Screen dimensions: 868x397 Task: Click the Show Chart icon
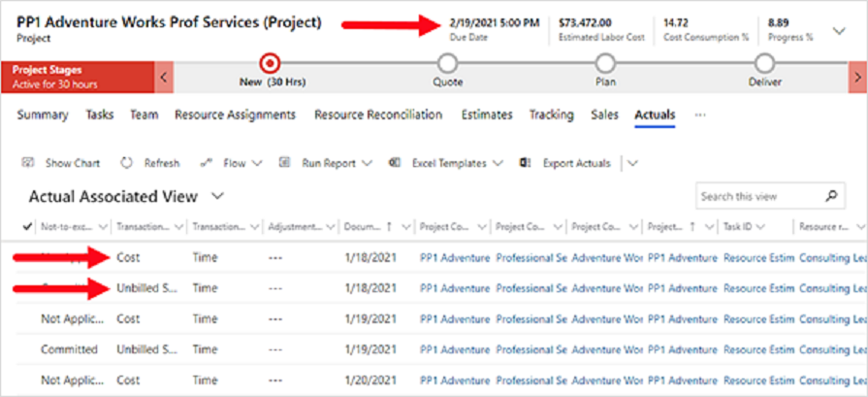coord(27,163)
